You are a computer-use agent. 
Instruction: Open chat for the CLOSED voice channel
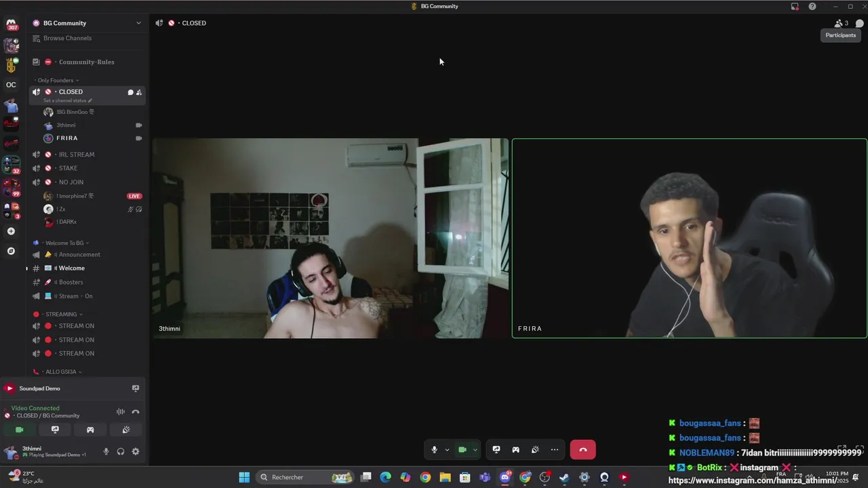pyautogui.click(x=130, y=92)
